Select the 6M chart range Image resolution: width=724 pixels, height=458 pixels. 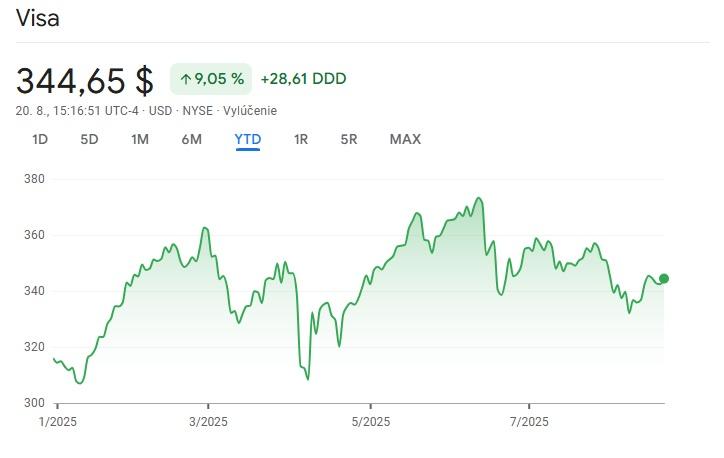192,140
